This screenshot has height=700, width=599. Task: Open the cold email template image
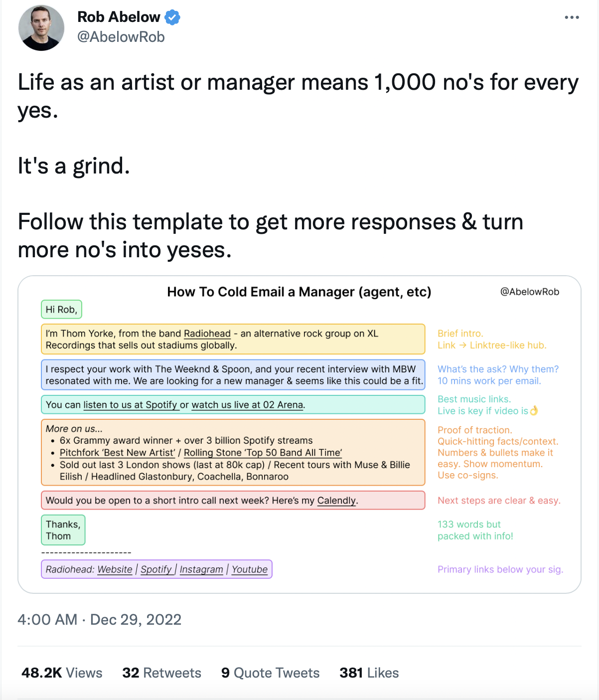(299, 434)
